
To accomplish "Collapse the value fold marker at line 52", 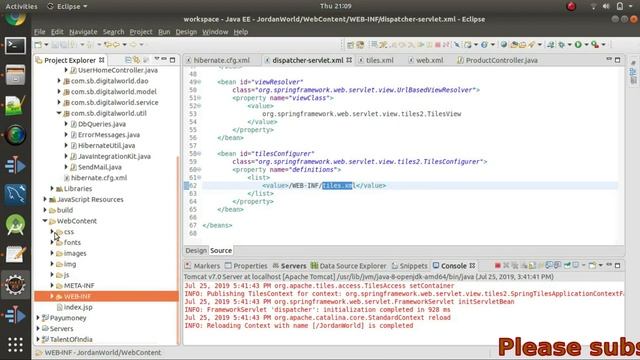I will click(x=199, y=106).
